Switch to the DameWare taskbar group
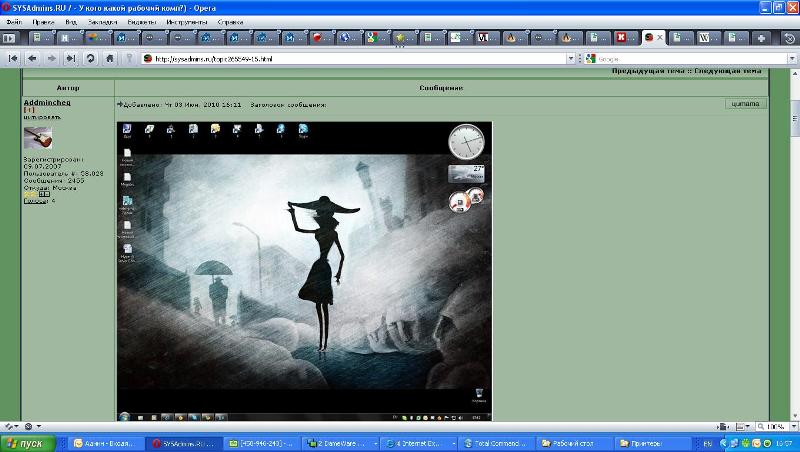Viewport: 800px width, 452px height. tap(341, 443)
